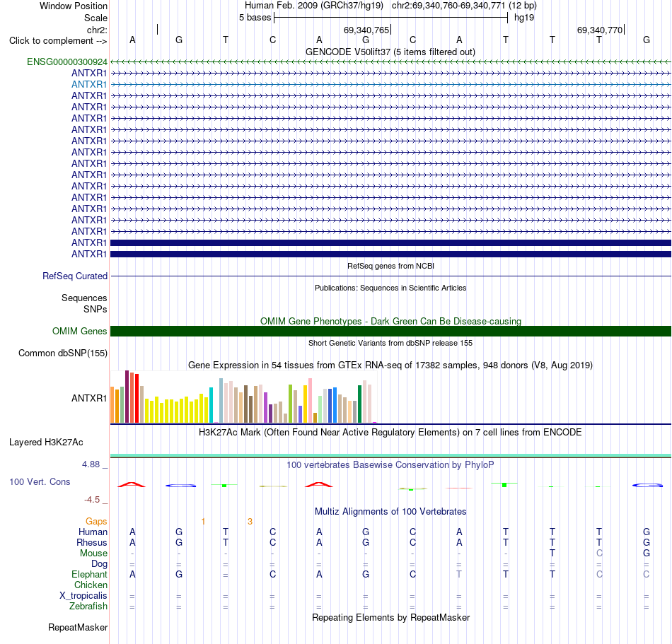This screenshot has width=672, height=644.
Task: Click the Zebrafish species label
Action: [x=88, y=607]
